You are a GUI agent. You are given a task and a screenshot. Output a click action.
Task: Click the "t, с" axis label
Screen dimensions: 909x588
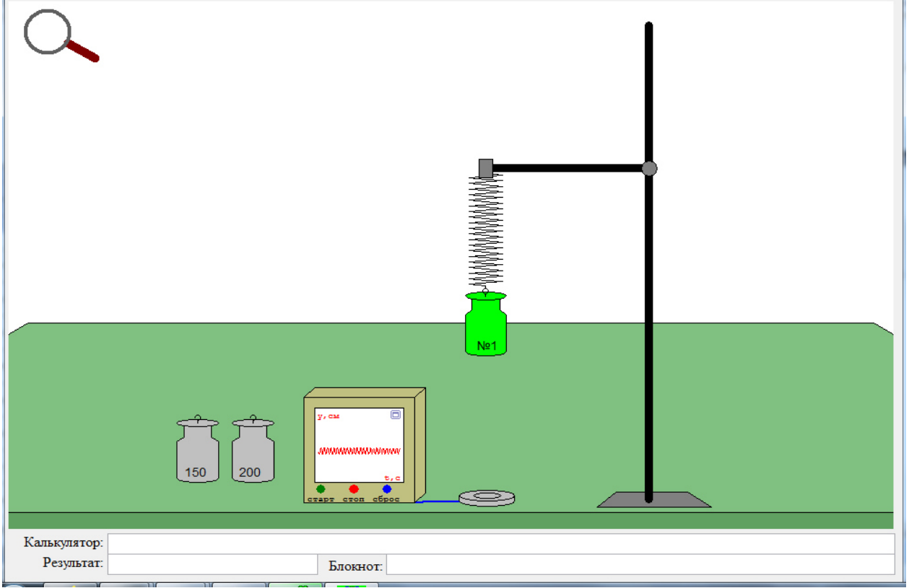[392, 478]
